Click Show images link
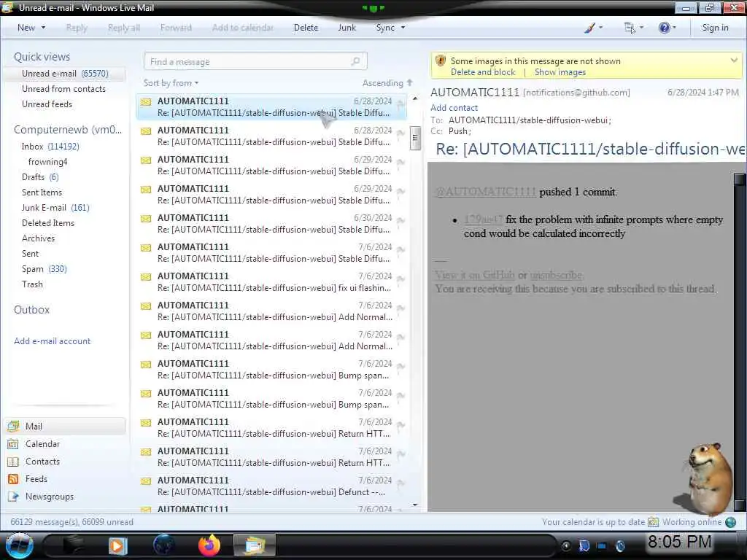 coord(560,72)
